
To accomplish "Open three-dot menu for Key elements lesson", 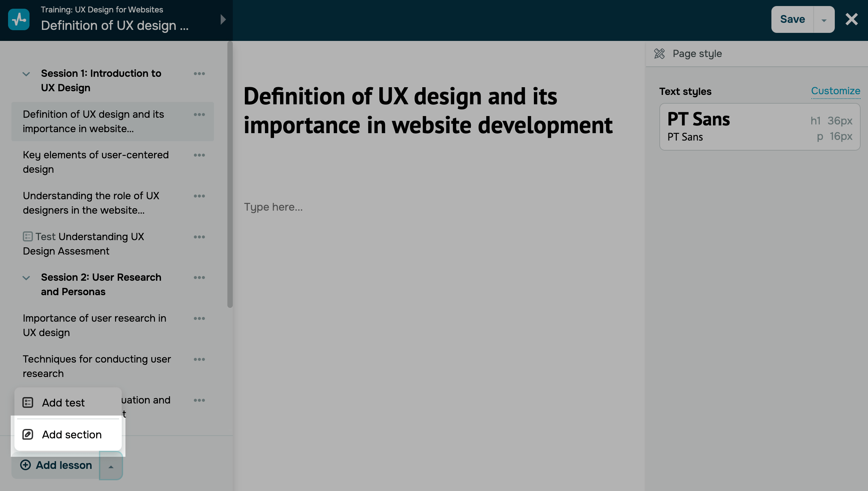I will tap(199, 155).
